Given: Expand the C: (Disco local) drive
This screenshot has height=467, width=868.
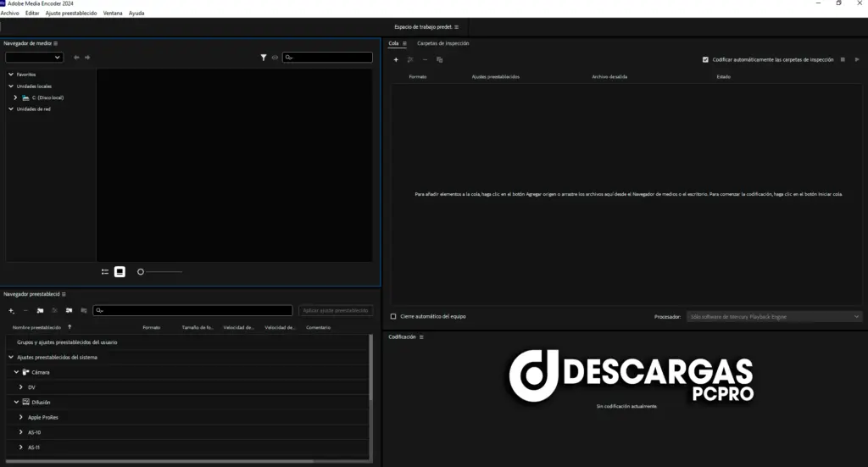Looking at the screenshot, I should coord(15,97).
